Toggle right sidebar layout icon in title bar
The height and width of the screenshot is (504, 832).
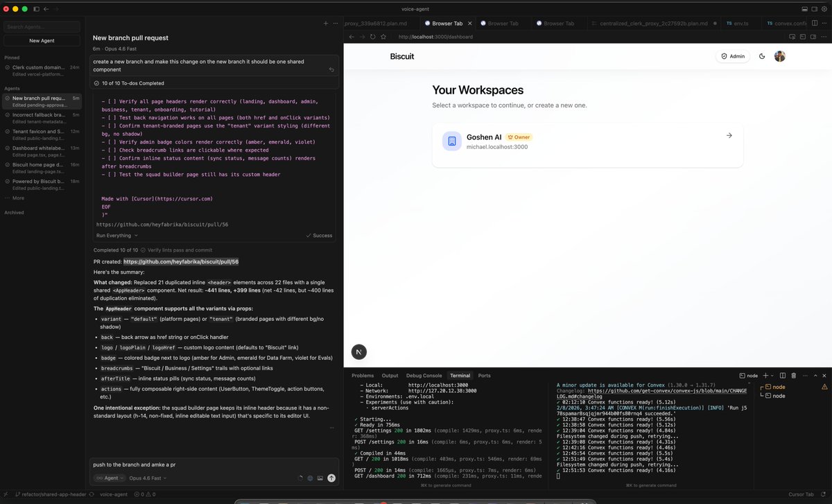pyautogui.click(x=815, y=9)
